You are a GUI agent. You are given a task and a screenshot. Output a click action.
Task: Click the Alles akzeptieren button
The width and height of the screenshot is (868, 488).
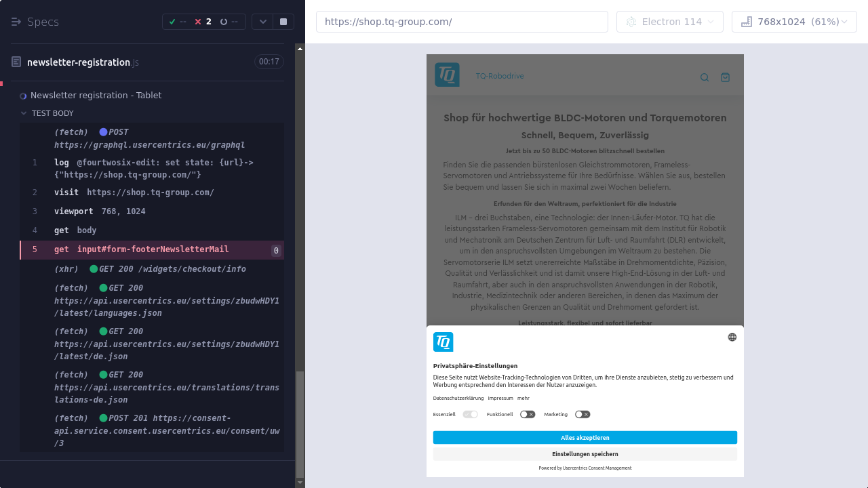[x=585, y=438]
